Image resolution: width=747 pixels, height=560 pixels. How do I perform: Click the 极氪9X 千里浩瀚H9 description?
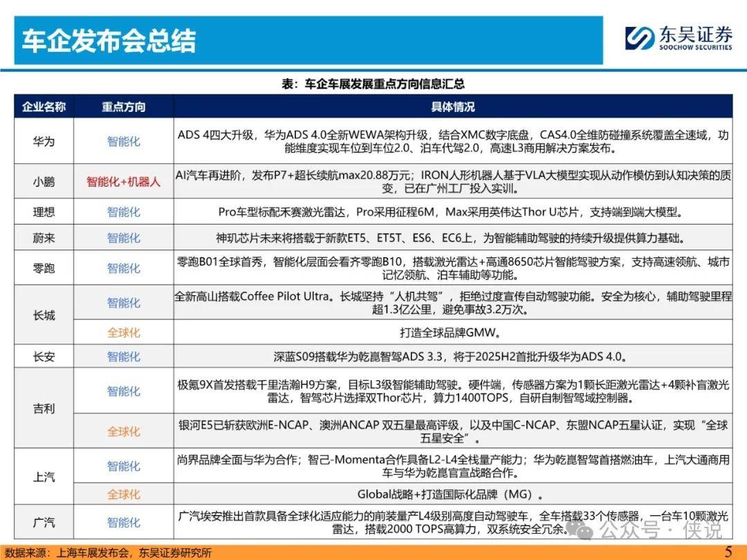coord(453,391)
